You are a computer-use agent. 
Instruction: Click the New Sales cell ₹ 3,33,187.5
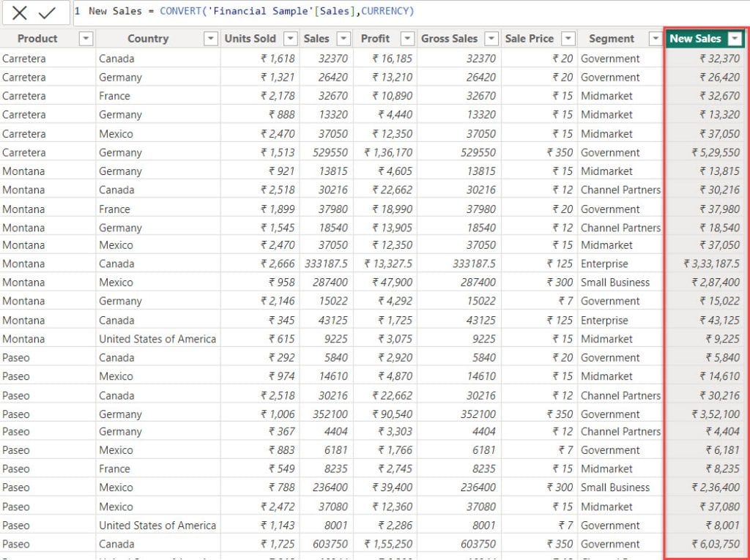click(x=705, y=264)
